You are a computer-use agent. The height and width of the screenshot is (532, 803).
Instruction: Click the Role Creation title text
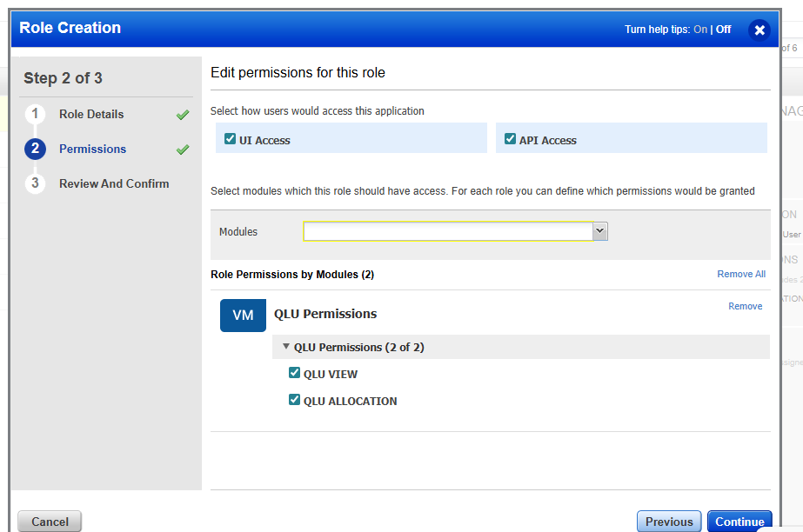point(70,28)
